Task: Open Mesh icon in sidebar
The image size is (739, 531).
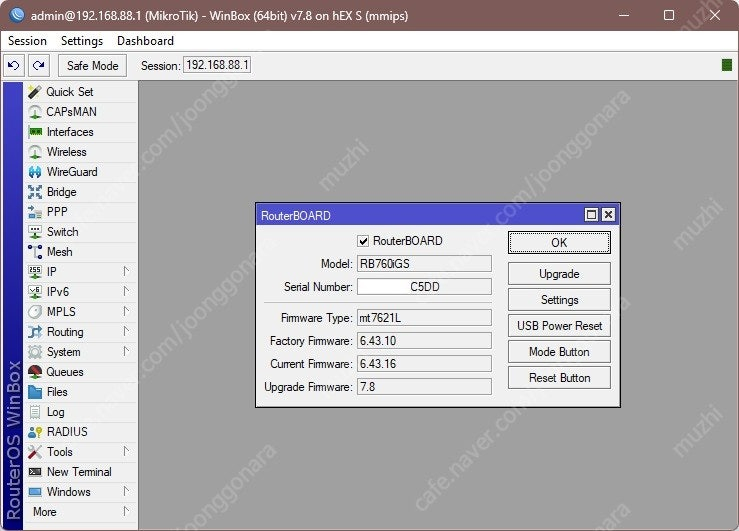Action: (35, 252)
